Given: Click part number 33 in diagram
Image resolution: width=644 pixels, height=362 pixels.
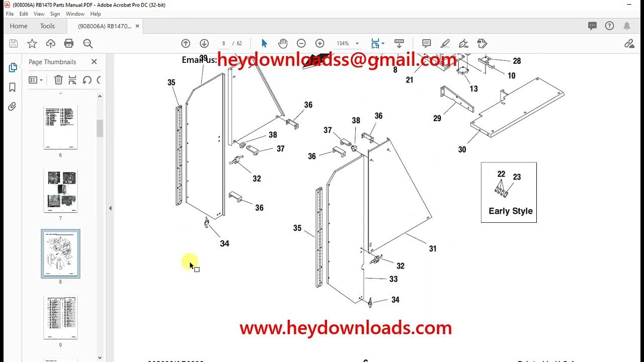Looking at the screenshot, I should [393, 279].
